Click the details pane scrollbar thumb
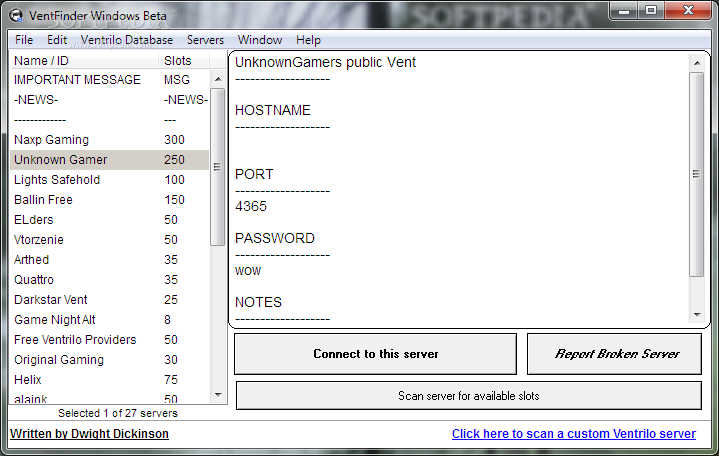The width and height of the screenshot is (719, 456). (696, 174)
